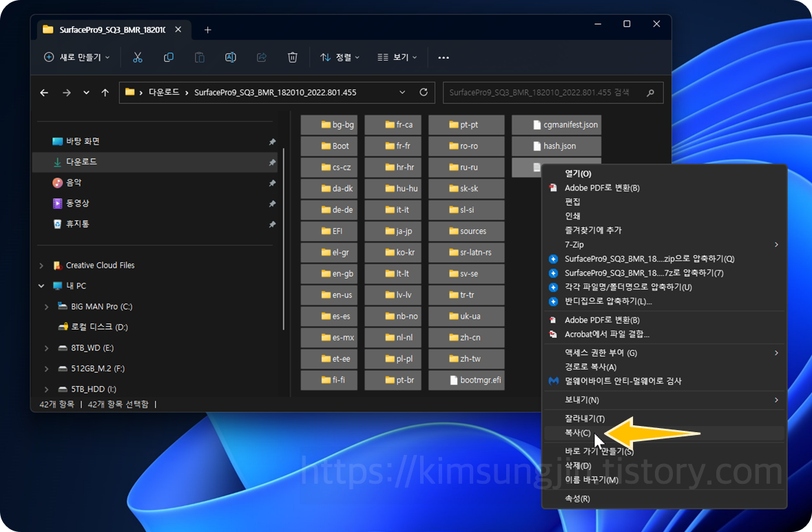Click the Paste clipboard icon in toolbar
This screenshot has width=812, height=532.
tap(199, 57)
